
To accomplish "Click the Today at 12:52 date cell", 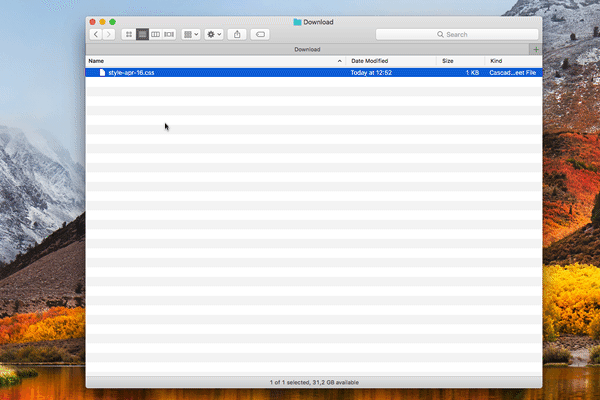I will pos(371,73).
